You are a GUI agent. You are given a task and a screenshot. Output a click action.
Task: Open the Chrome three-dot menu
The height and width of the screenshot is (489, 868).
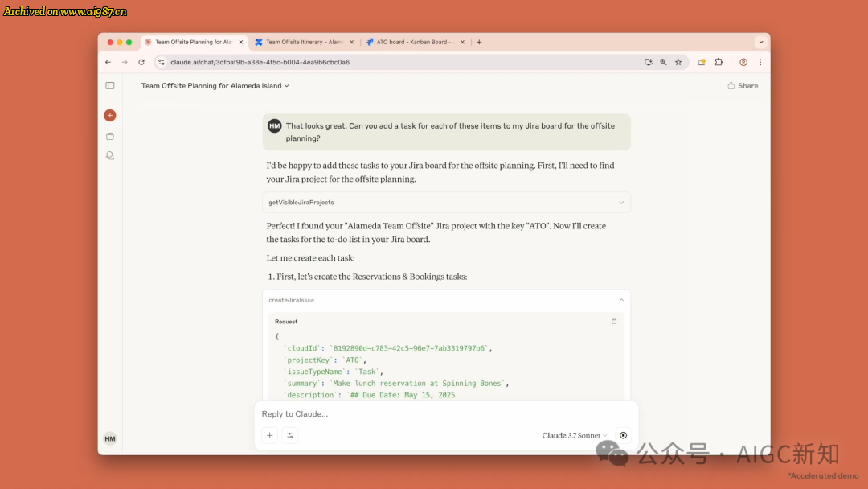pyautogui.click(x=760, y=62)
